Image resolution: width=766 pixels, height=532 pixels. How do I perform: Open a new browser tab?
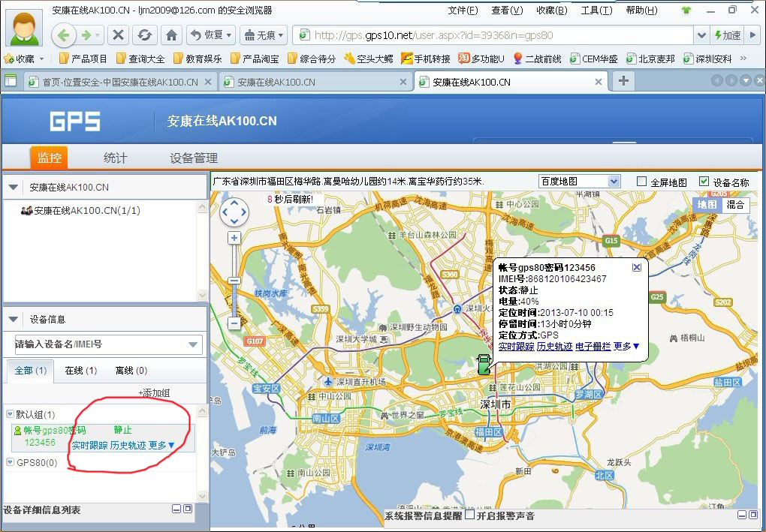tap(623, 81)
